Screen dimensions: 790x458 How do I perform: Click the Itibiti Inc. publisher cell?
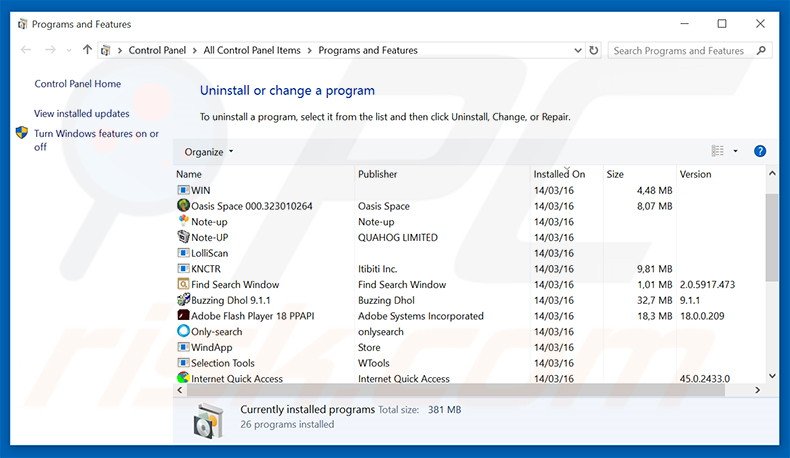click(377, 269)
